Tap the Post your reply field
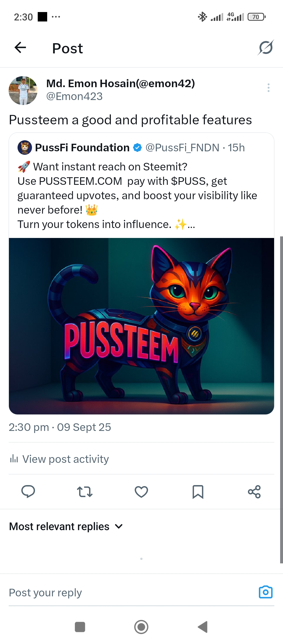This screenshot has width=283, height=644. tap(131, 593)
